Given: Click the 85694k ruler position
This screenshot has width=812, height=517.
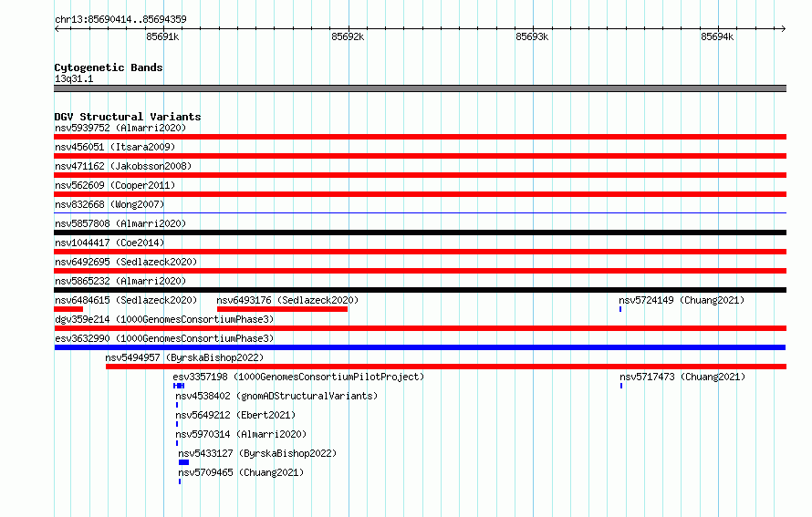Looking at the screenshot, I should point(717,36).
